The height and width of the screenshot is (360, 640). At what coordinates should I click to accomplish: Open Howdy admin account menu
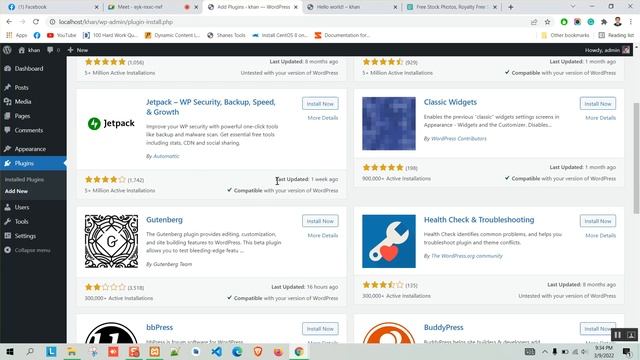(607, 50)
